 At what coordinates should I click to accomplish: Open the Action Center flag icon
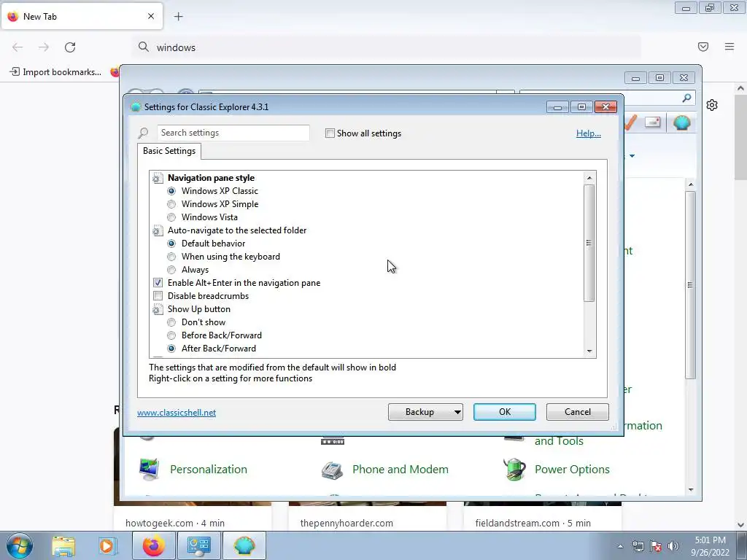click(656, 546)
